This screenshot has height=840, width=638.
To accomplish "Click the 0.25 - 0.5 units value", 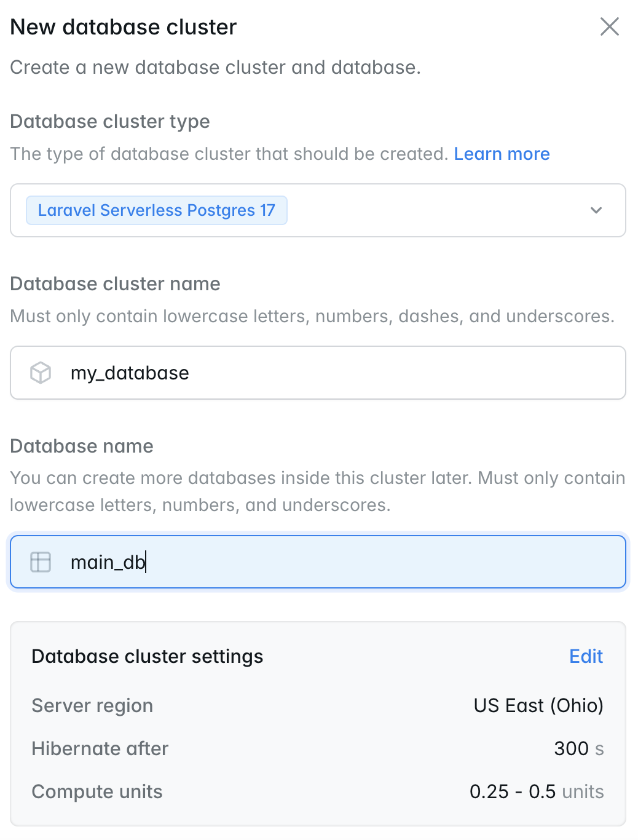I will pyautogui.click(x=537, y=791).
